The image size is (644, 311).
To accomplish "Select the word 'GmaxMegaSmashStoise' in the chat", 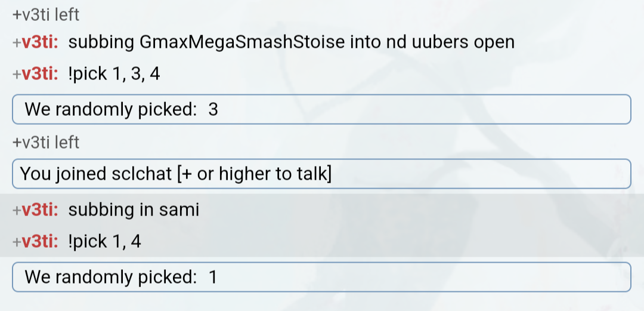I will tap(242, 42).
